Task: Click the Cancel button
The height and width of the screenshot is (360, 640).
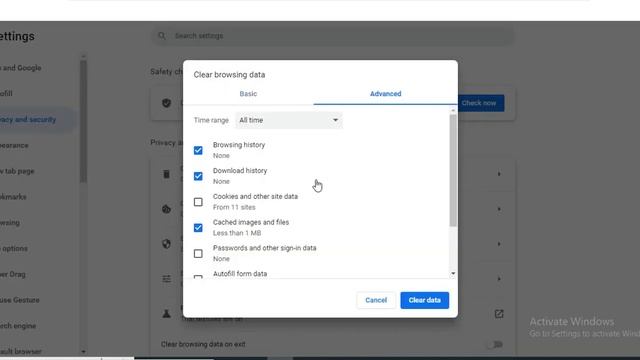Action: tap(376, 300)
